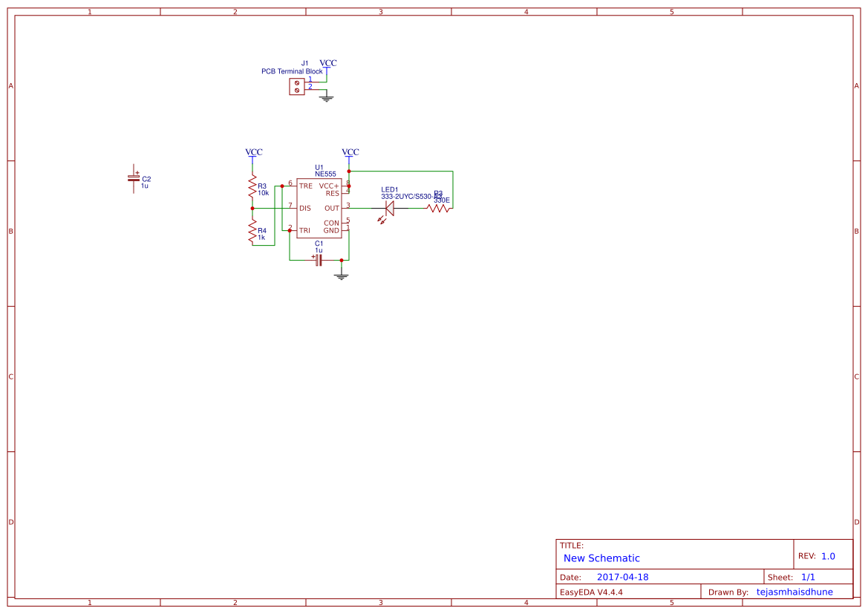
Task: Click the Sheet 1/1 field
Action: click(x=797, y=577)
